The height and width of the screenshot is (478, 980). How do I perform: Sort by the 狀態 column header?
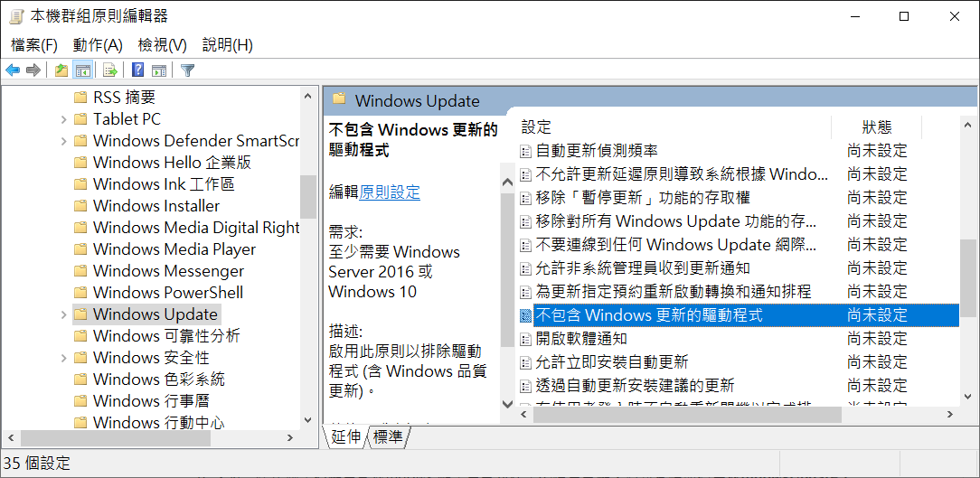click(x=876, y=127)
